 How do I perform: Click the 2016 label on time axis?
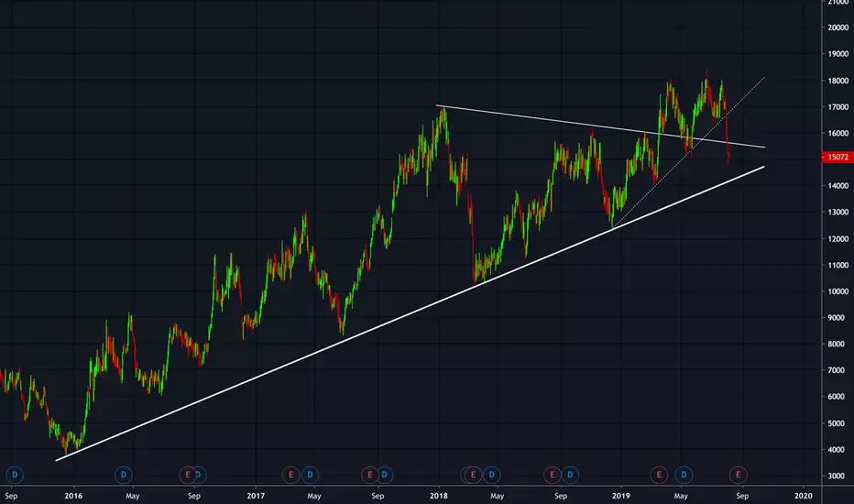click(73, 496)
